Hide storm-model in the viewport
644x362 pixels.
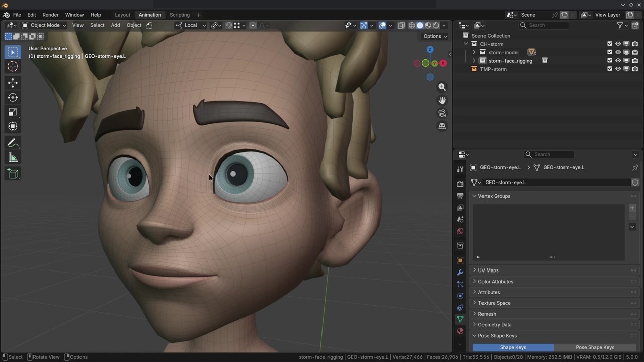(x=618, y=52)
